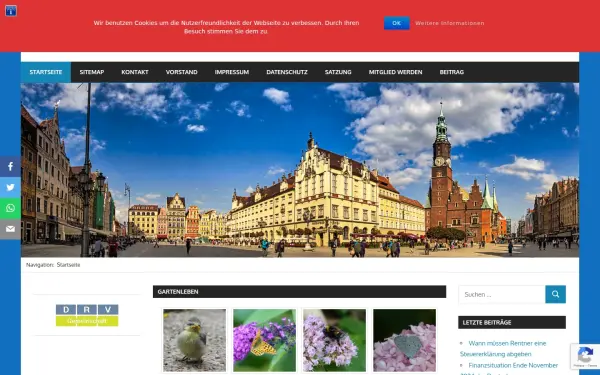Share page via WhatsApp

(x=10, y=208)
